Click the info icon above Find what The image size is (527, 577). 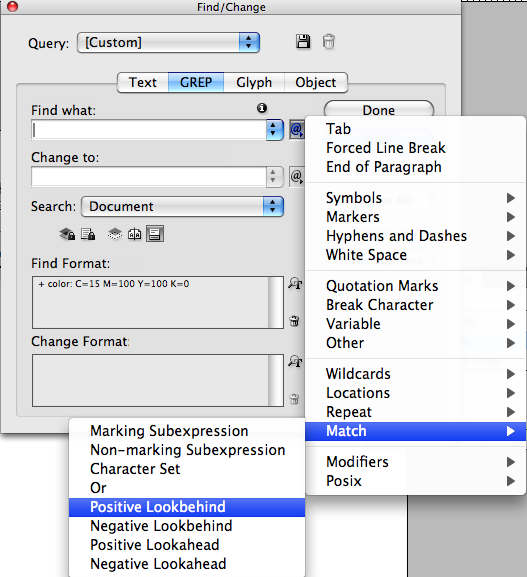click(262, 108)
